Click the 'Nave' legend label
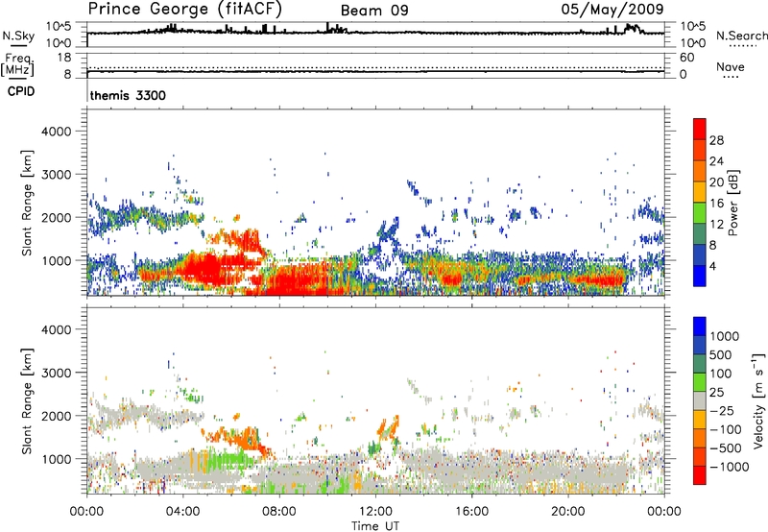Image resolution: width=768 pixels, height=532 pixels. [730, 66]
